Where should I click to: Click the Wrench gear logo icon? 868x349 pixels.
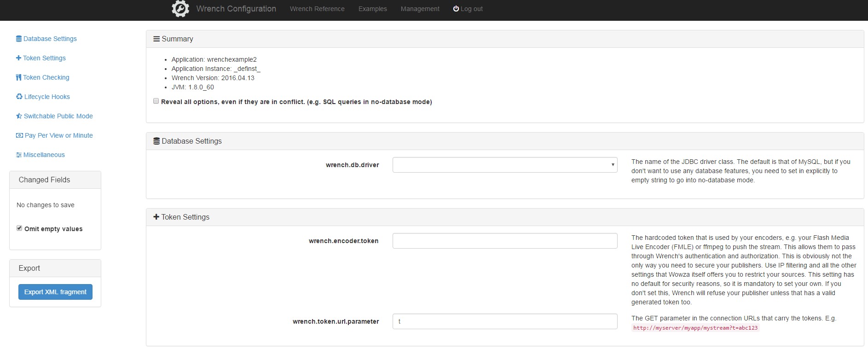coord(180,9)
